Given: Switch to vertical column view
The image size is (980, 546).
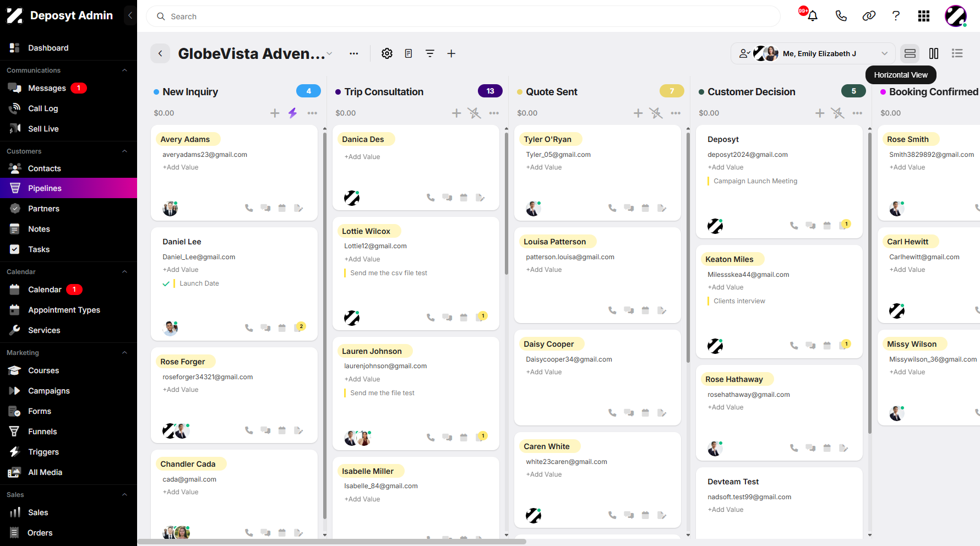Looking at the screenshot, I should 934,53.
